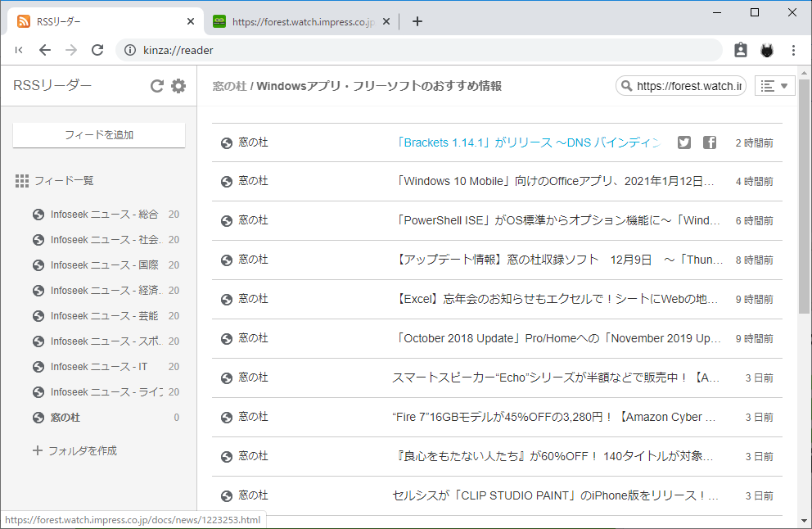Share the Brackets article to Facebook
The height and width of the screenshot is (529, 812).
[709, 142]
